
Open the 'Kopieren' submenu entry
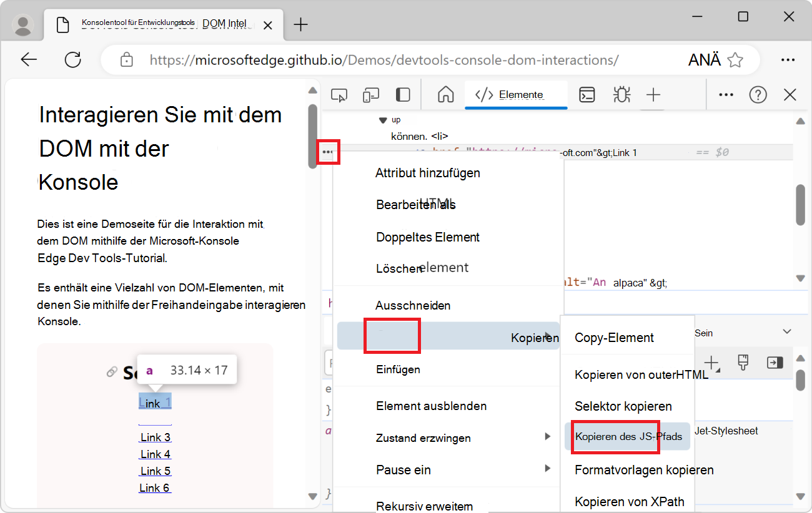point(448,336)
